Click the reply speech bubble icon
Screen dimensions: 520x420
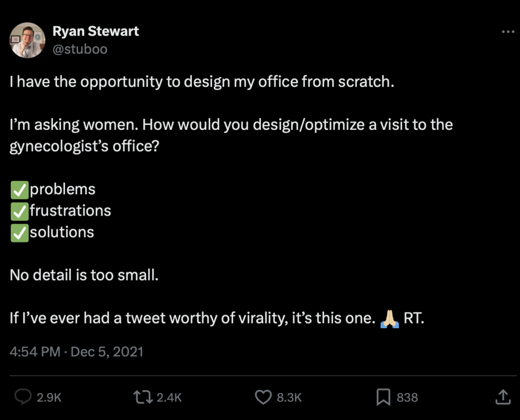tap(23, 397)
